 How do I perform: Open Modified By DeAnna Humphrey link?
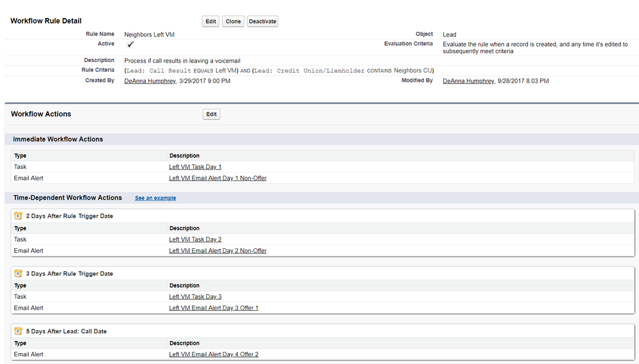(x=468, y=81)
